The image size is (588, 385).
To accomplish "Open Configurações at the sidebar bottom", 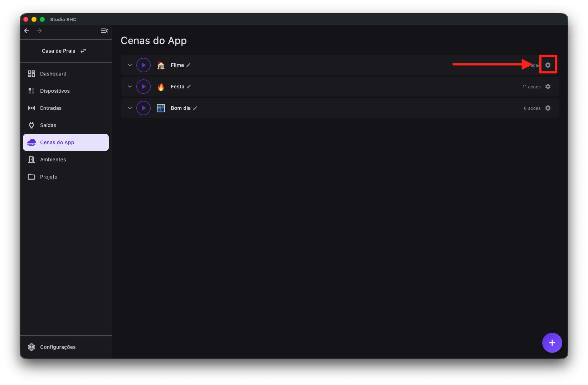I will point(66,347).
